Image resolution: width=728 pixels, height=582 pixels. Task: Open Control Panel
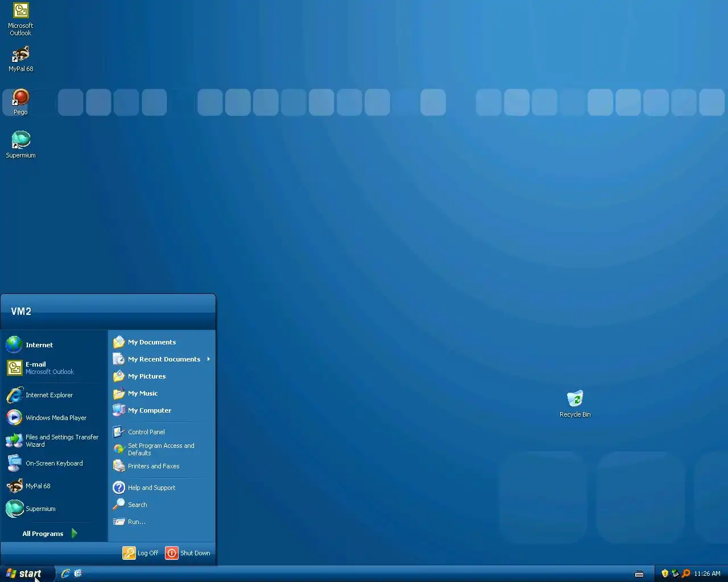[162, 432]
